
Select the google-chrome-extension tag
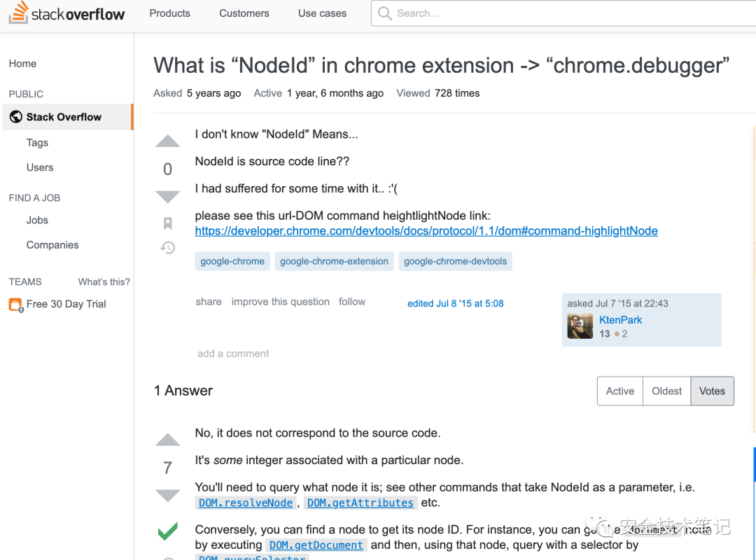334,260
